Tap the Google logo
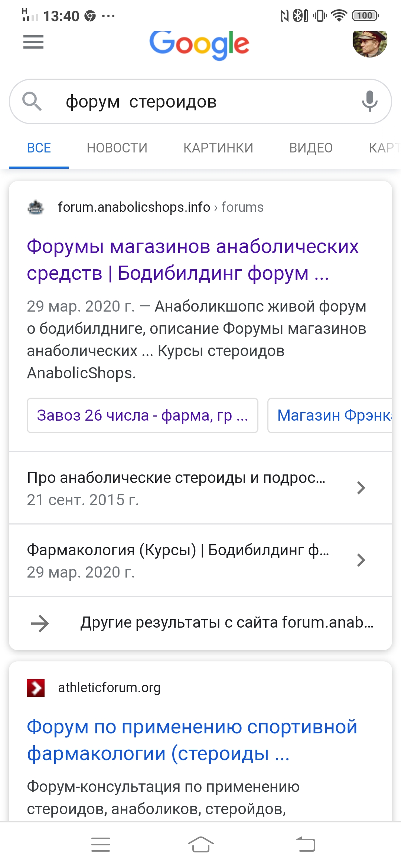401x868 pixels. 199,45
